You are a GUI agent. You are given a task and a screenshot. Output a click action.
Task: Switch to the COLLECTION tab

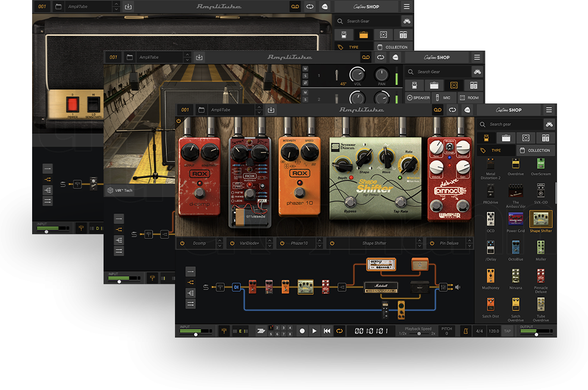coord(535,150)
